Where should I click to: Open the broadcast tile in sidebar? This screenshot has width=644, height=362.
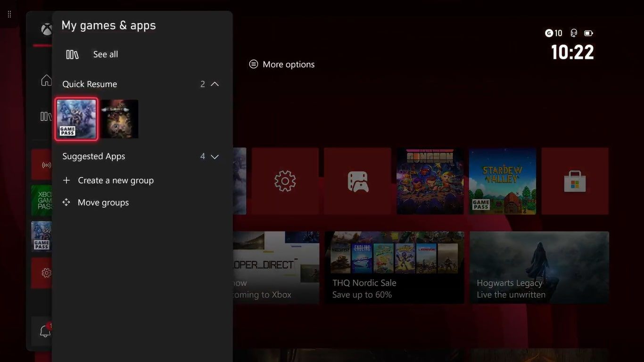(42, 165)
